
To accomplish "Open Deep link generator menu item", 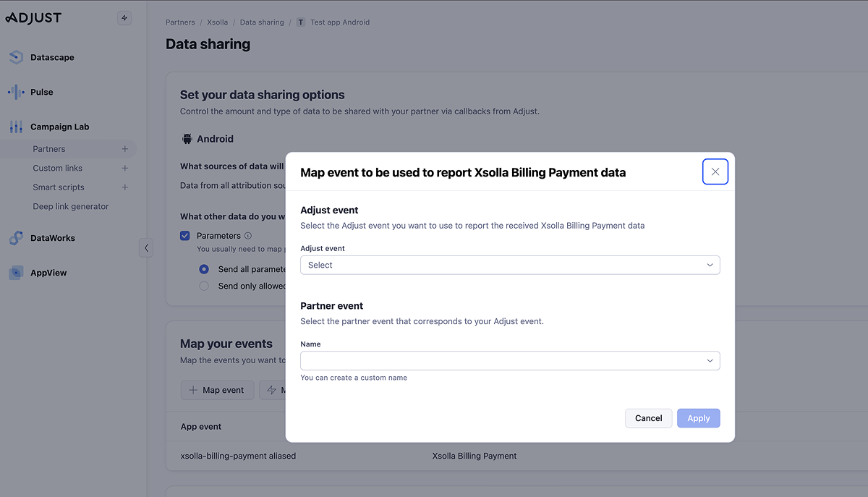I will coord(71,206).
